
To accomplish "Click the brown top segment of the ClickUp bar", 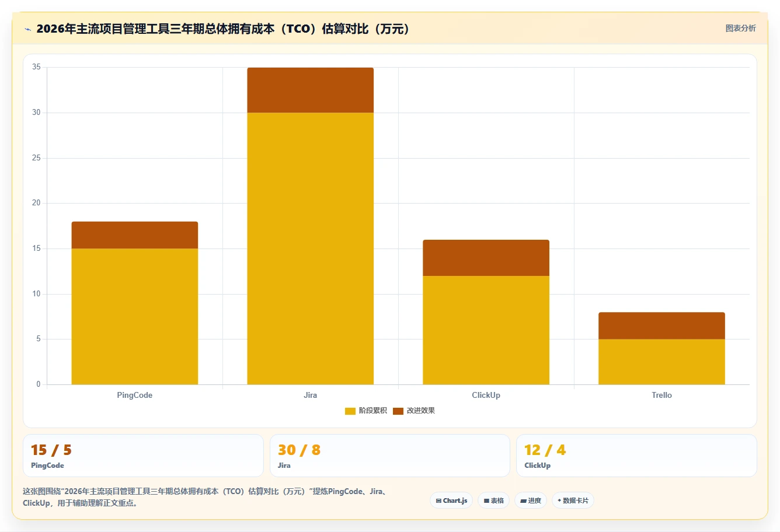I will click(x=486, y=258).
